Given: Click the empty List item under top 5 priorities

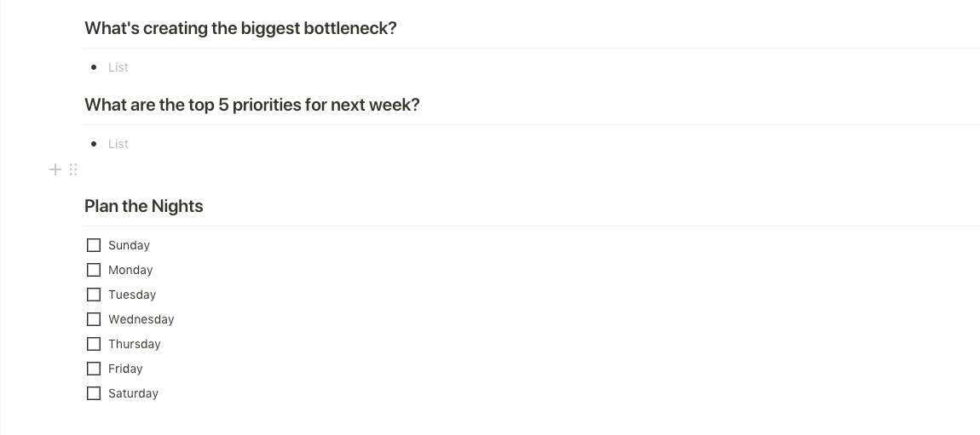Looking at the screenshot, I should [118, 144].
